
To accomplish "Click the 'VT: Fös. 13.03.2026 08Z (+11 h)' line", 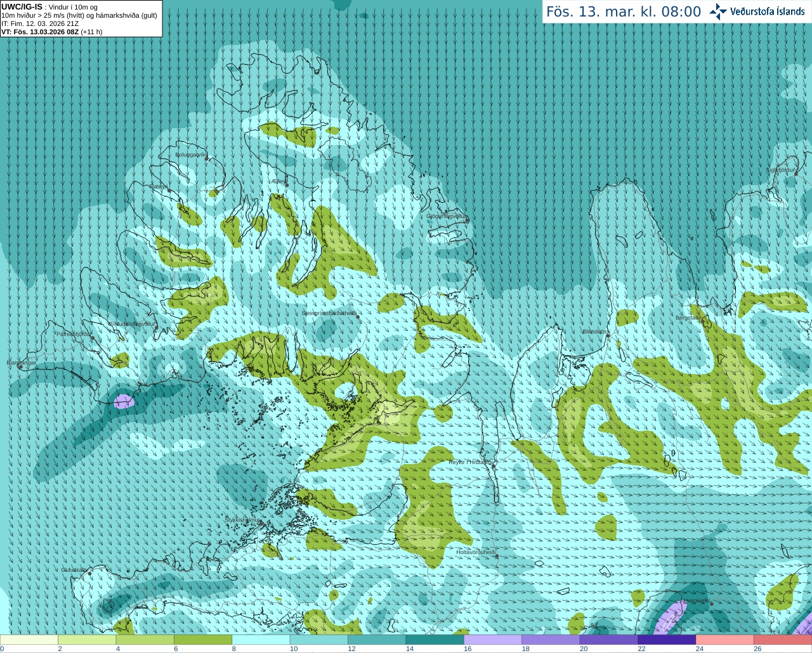I will coord(52,32).
